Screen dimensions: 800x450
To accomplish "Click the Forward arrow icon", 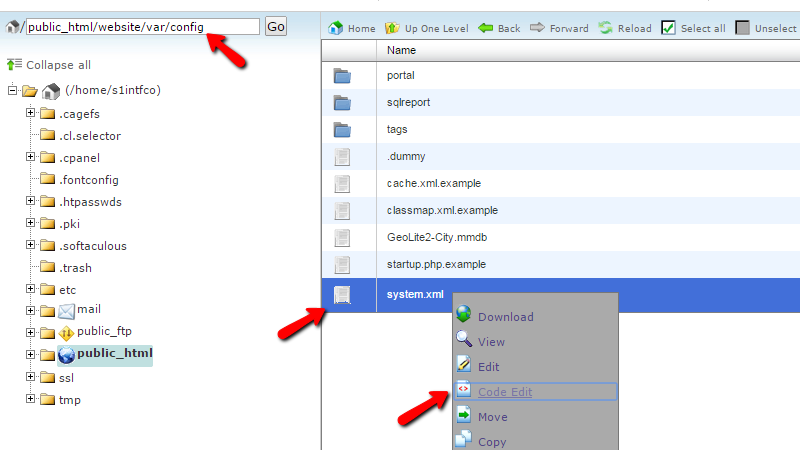I will coord(537,27).
